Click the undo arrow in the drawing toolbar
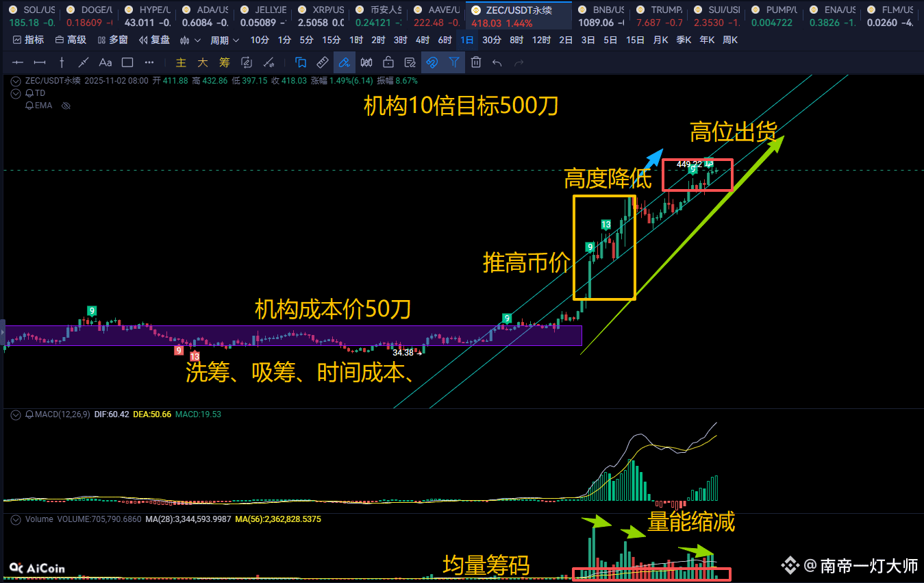The image size is (924, 583). click(497, 62)
